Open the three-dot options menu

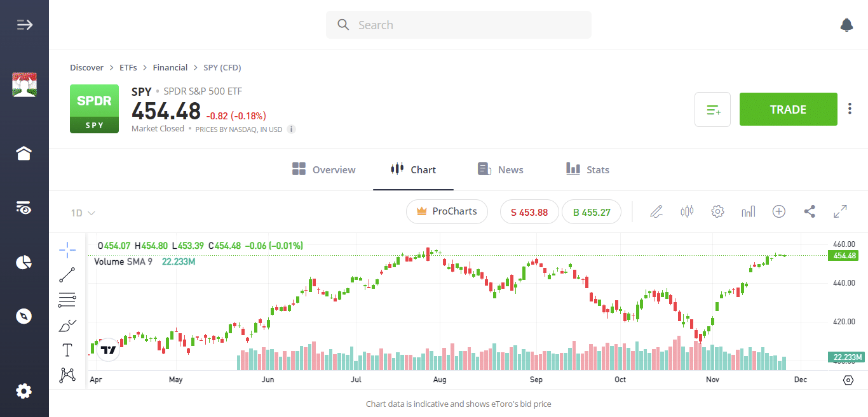point(850,108)
